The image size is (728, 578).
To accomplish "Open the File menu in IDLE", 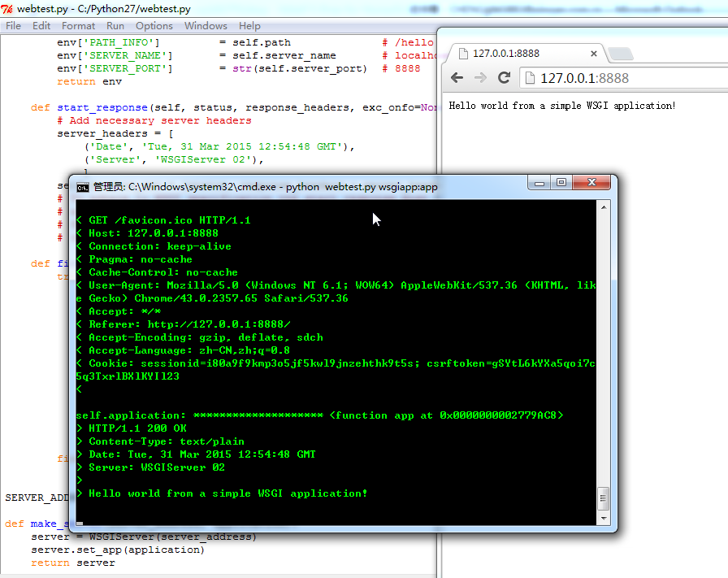I will [14, 25].
